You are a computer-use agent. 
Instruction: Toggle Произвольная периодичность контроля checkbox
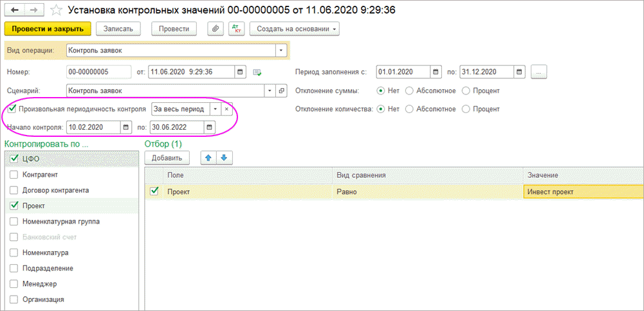(x=11, y=109)
